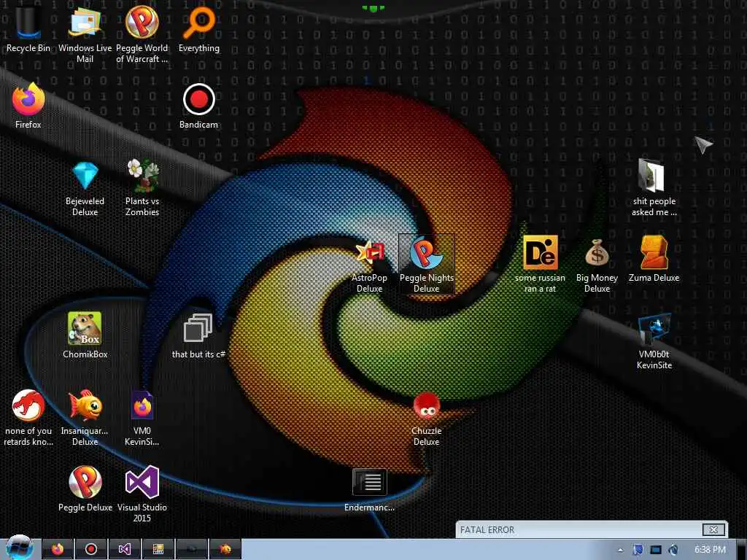Open the Insaniquarium fish taskbar button
Screen dimensions: 747x560
(x=225, y=550)
